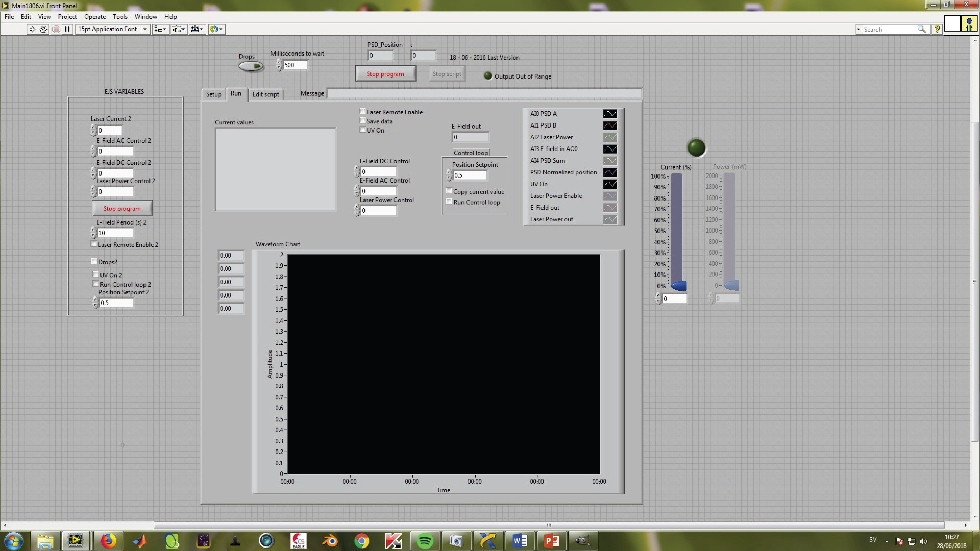This screenshot has width=980, height=551.
Task: Open Spotify from the taskbar
Action: click(425, 540)
